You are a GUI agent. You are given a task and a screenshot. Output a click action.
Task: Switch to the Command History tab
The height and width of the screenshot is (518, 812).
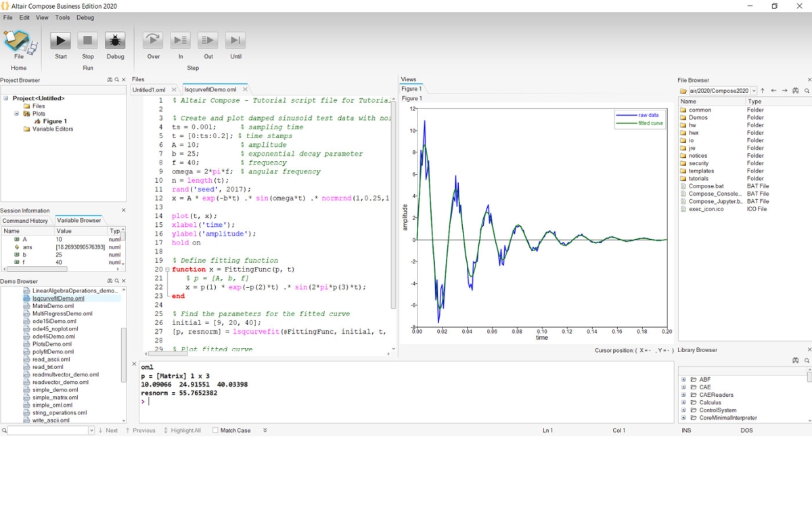pos(25,221)
